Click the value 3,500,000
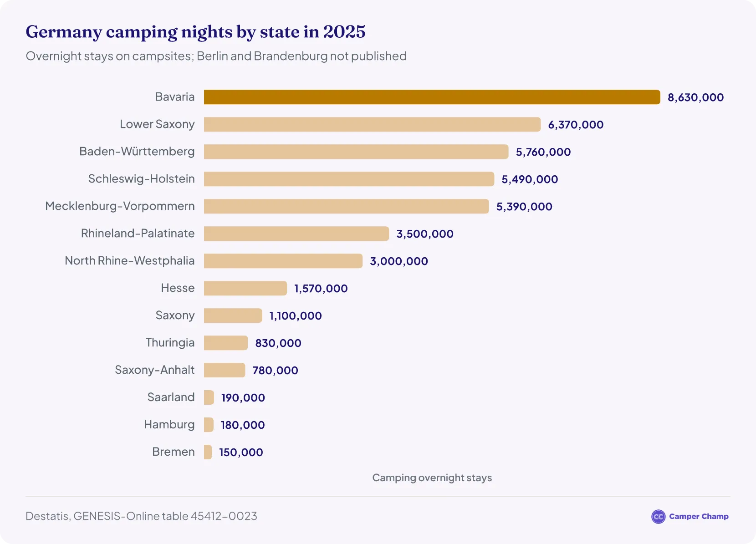The height and width of the screenshot is (544, 756). click(425, 234)
